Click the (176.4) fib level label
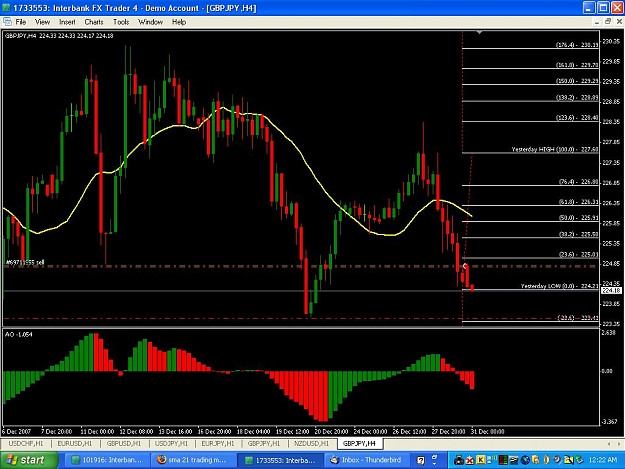Image resolution: width=625 pixels, height=469 pixels. (x=577, y=45)
